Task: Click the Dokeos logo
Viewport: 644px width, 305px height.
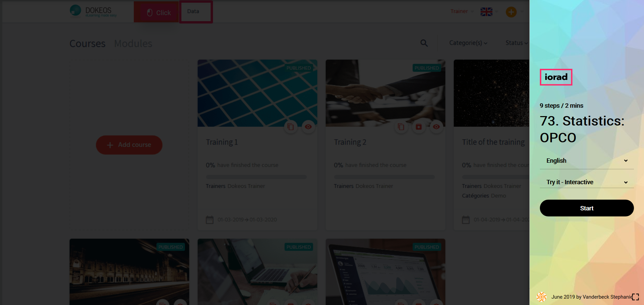Action: (93, 11)
